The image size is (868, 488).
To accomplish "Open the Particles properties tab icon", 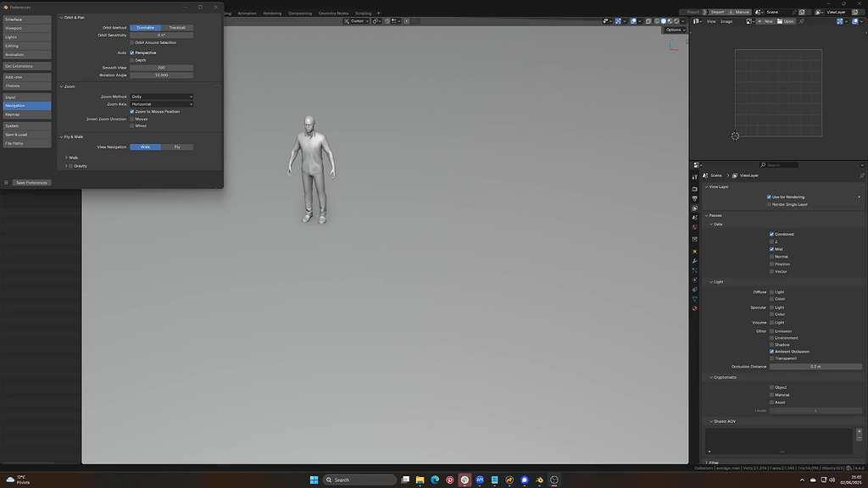I will (x=695, y=270).
